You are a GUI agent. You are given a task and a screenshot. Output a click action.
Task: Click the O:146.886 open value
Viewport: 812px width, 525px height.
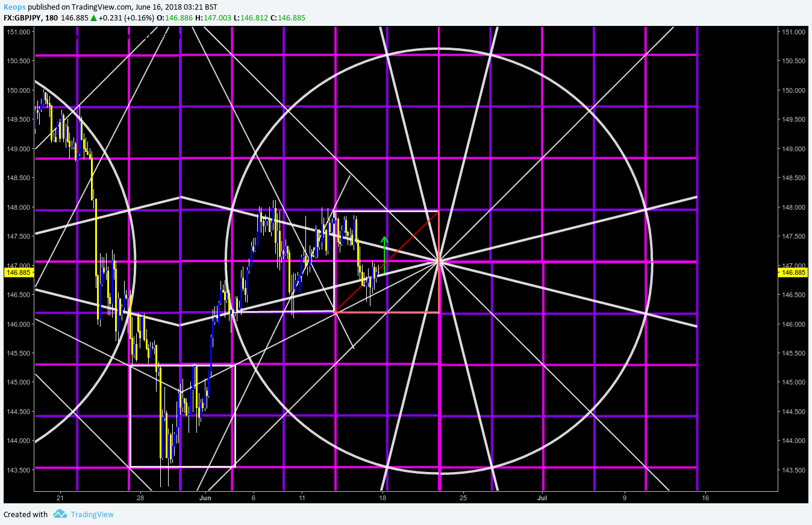(x=175, y=18)
